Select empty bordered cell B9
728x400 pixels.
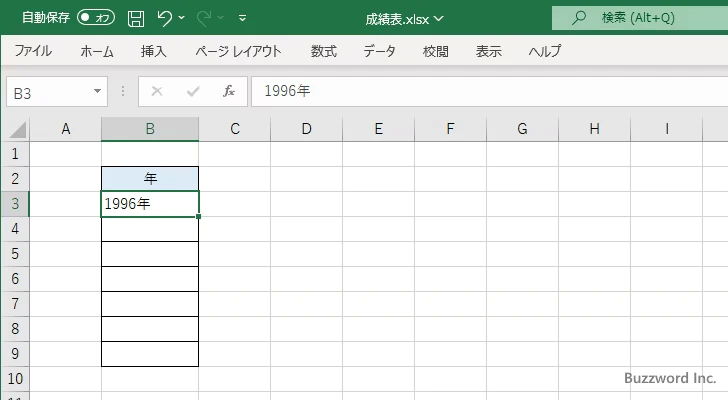click(x=150, y=354)
